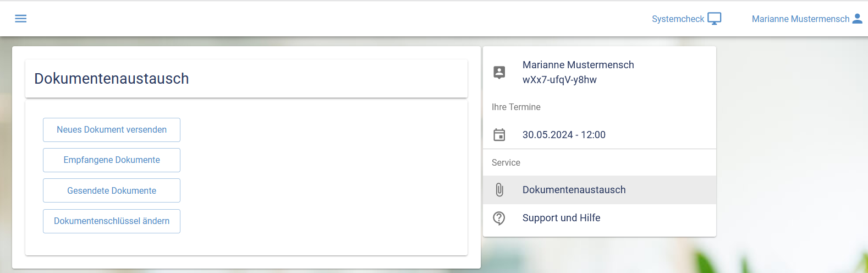Viewport: 868px width, 273px height.
Task: Click the Dokumentenaustausch page heading
Action: coord(112,79)
